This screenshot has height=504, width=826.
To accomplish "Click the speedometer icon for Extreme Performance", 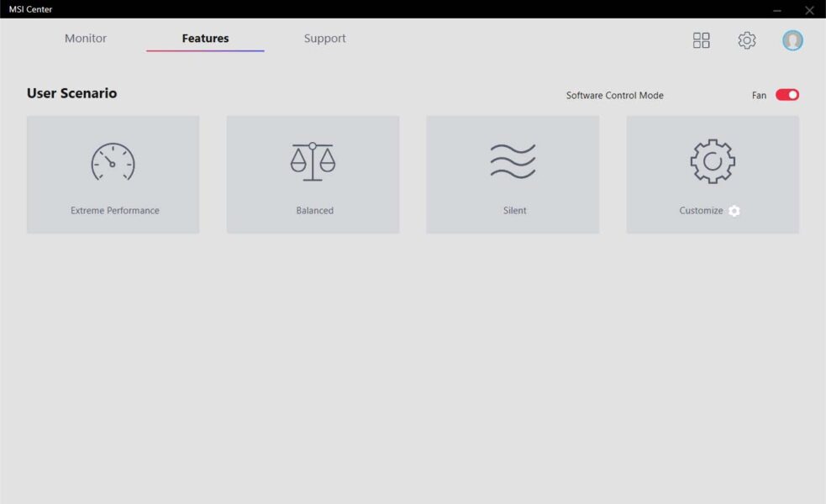I will tap(113, 161).
